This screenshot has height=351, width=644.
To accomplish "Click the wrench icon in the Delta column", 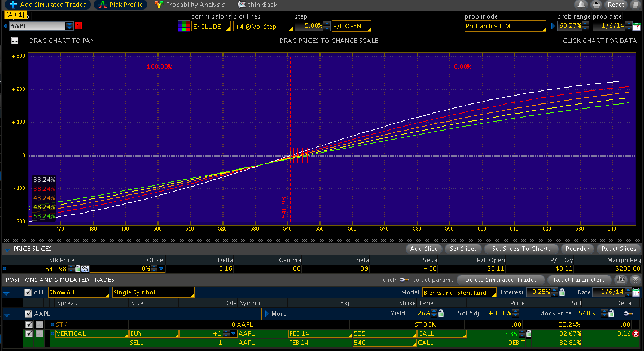I will (628, 314).
